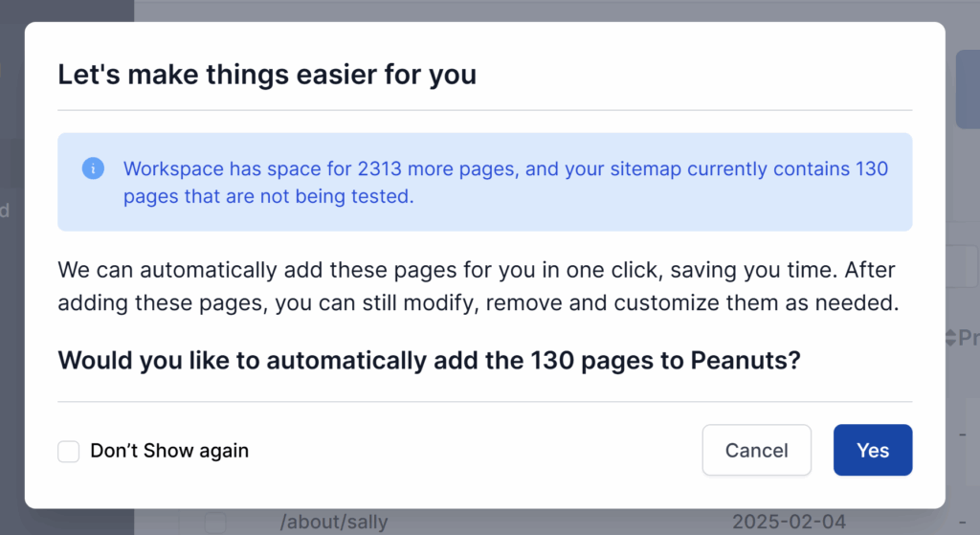Click the partially visible Pr column header
980x535 pixels.
969,337
